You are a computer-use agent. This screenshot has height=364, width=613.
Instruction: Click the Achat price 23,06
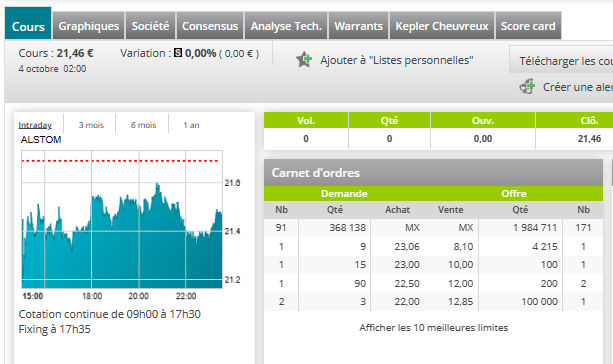coord(407,246)
